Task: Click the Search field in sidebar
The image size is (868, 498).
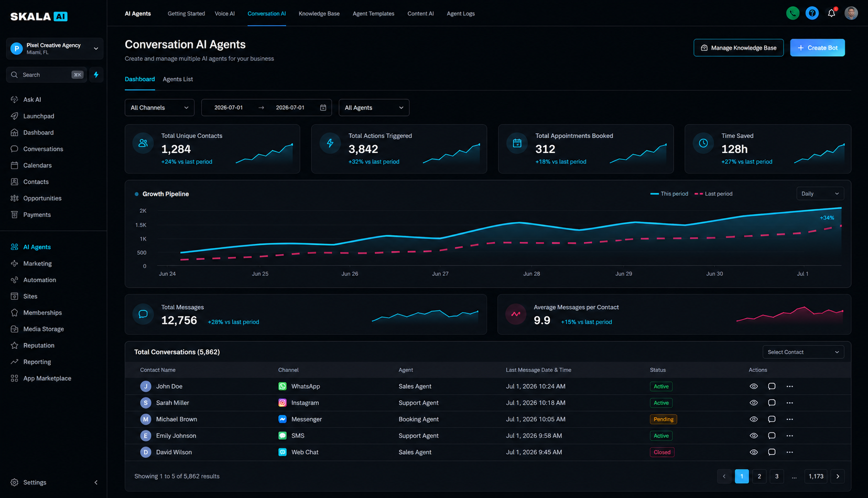Action: click(x=46, y=75)
